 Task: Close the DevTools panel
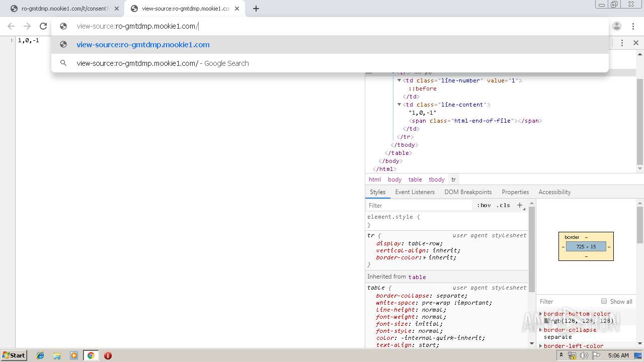[635, 43]
